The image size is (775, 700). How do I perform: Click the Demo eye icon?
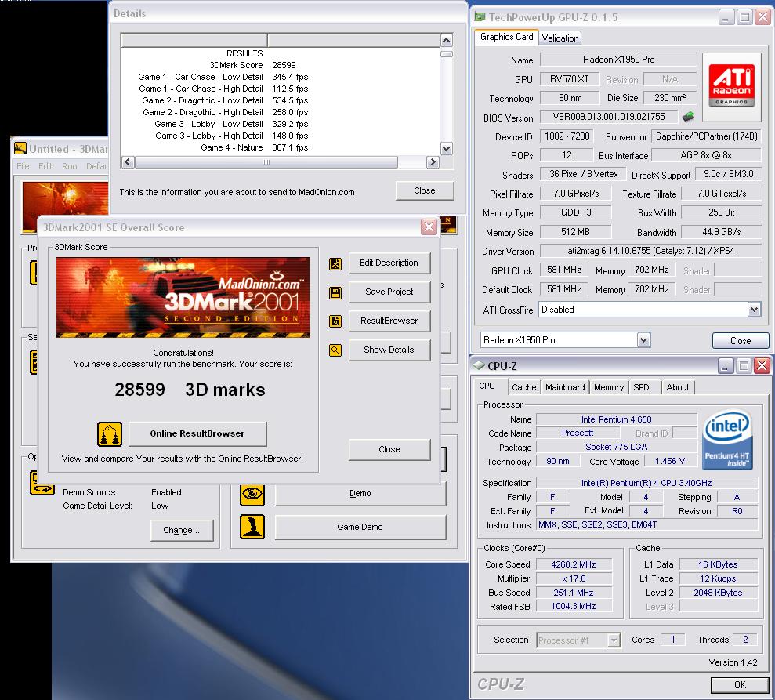[252, 493]
